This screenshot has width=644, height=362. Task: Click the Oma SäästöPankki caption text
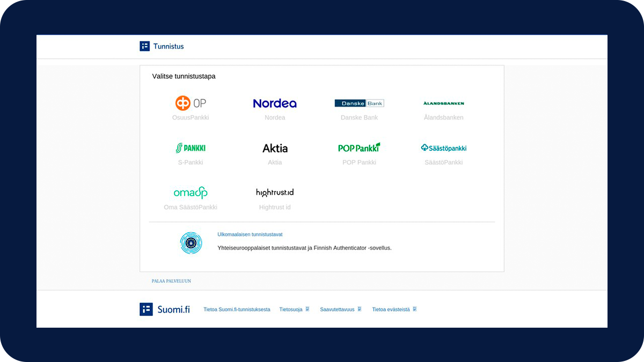coord(191,207)
